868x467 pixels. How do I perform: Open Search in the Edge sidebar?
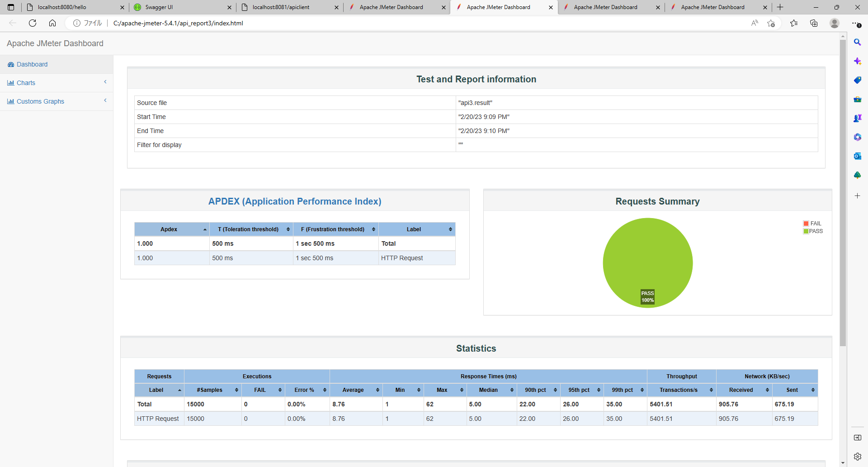pyautogui.click(x=858, y=42)
